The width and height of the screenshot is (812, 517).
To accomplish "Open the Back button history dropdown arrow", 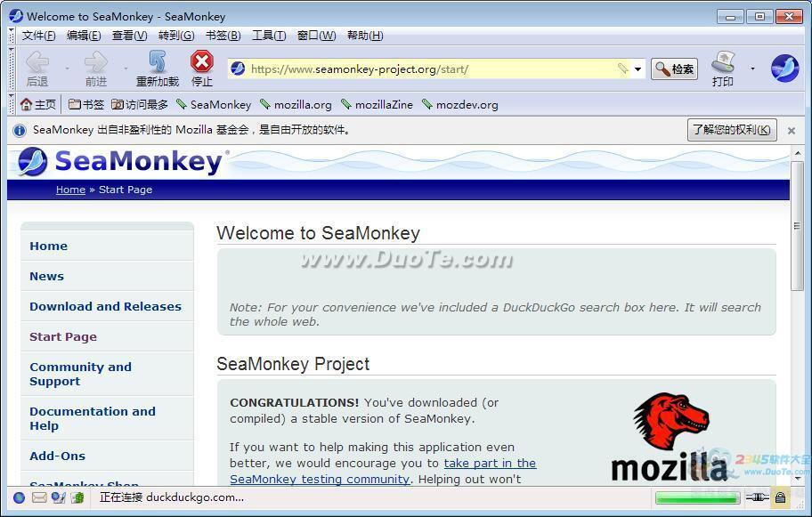I will [67, 69].
